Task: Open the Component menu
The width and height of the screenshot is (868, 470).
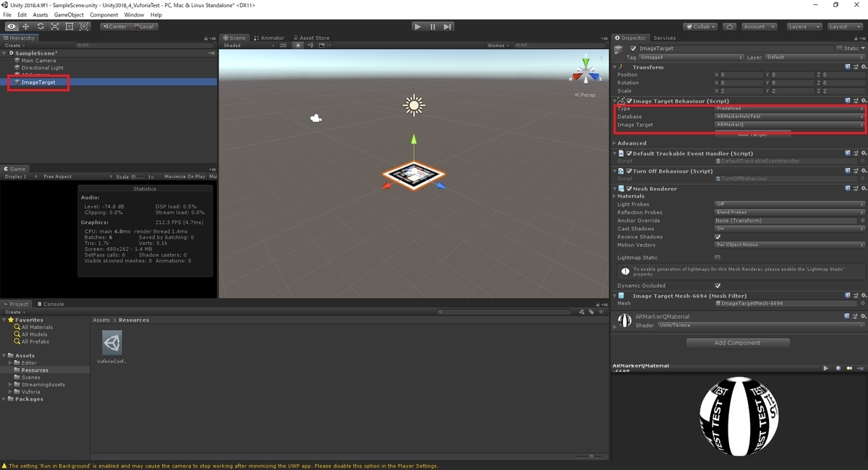Action: 103,14
